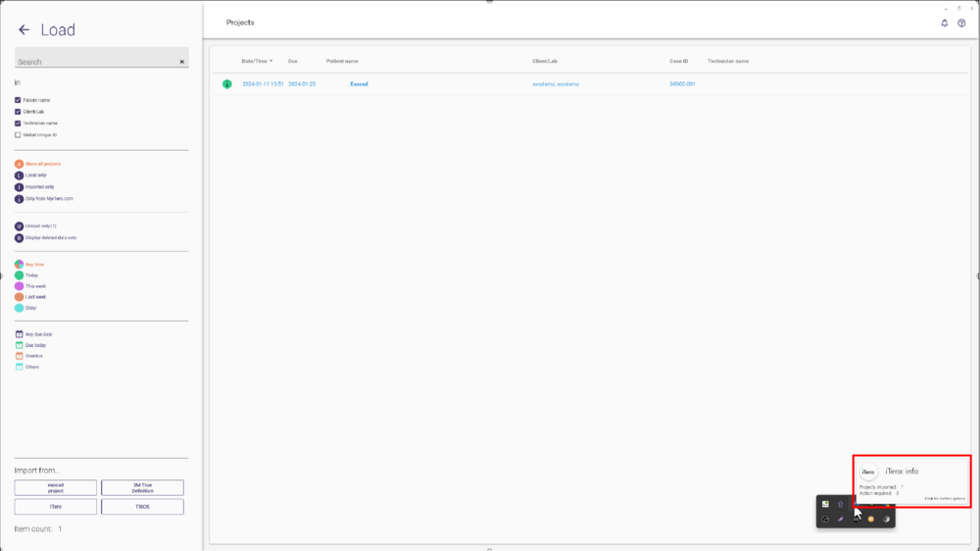Image resolution: width=980 pixels, height=551 pixels.
Task: Open the Exocad patient project
Action: coord(359,83)
